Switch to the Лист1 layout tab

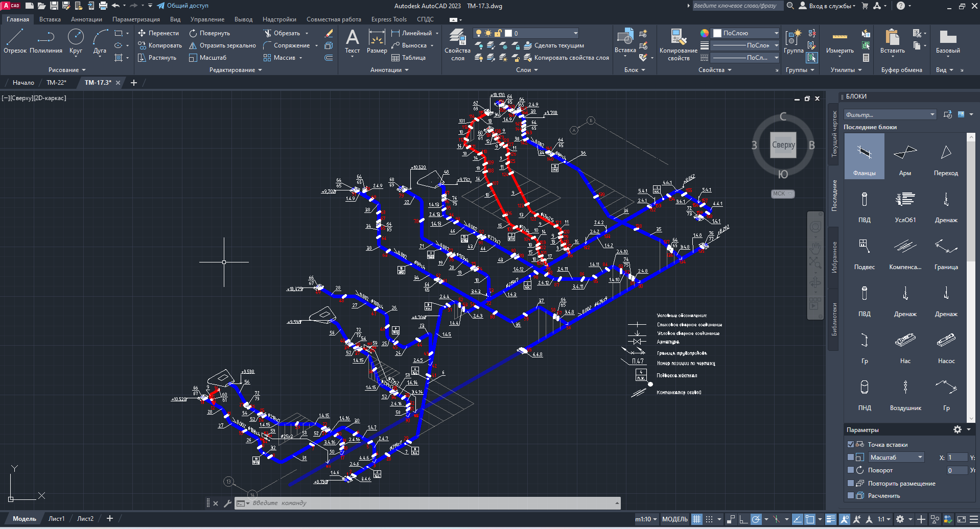pyautogui.click(x=56, y=519)
